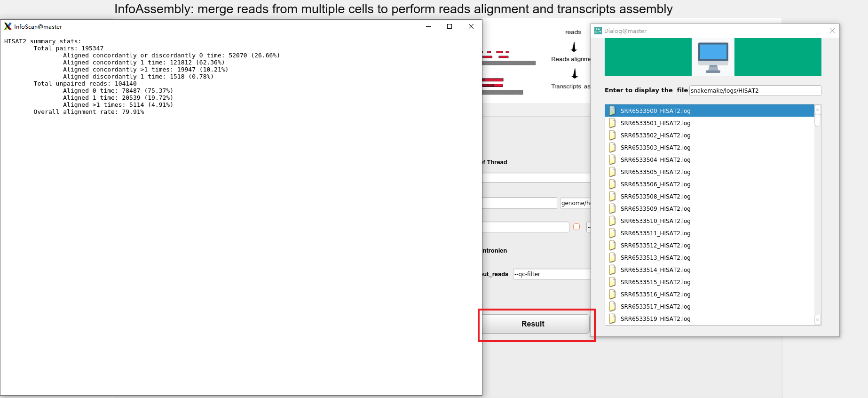Click the file path field showing snakemake/logs/HISAT2
This screenshot has height=398, width=868.
tap(755, 90)
